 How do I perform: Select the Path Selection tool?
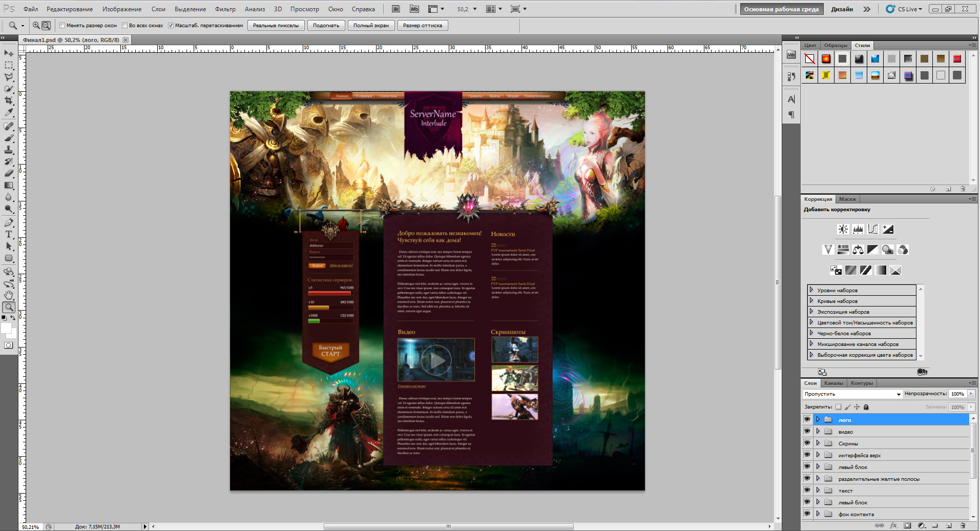9,246
